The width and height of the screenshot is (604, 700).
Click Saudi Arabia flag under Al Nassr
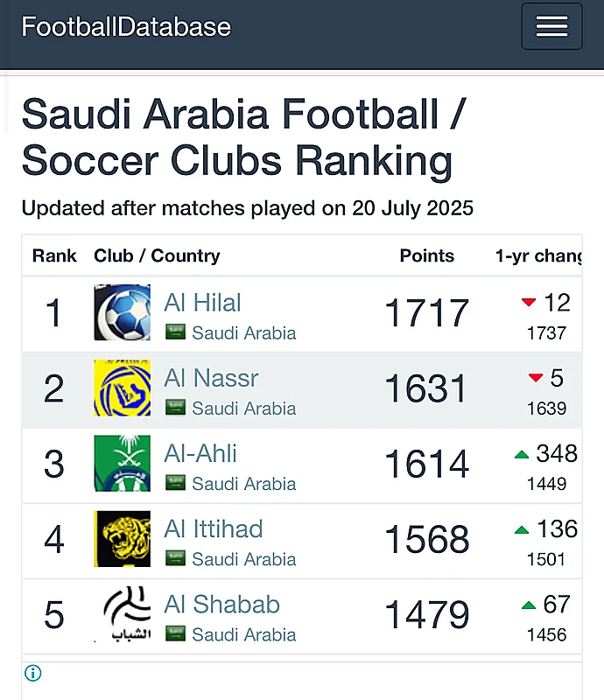pos(175,408)
